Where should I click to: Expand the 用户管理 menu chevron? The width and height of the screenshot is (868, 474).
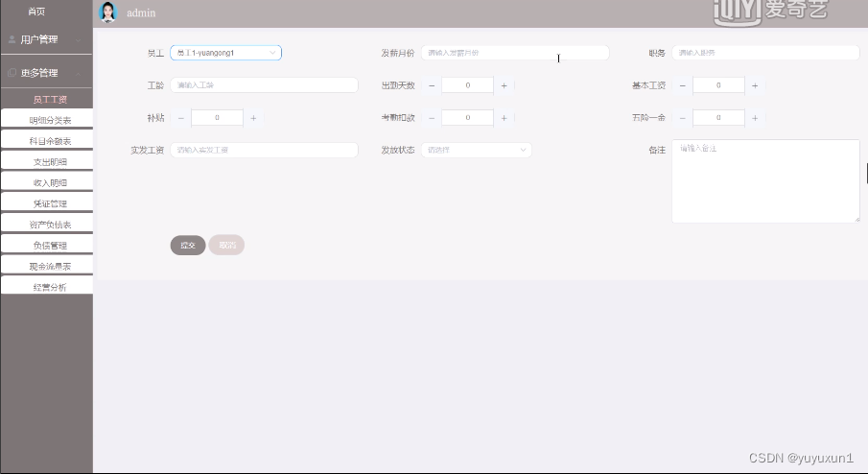click(x=78, y=40)
